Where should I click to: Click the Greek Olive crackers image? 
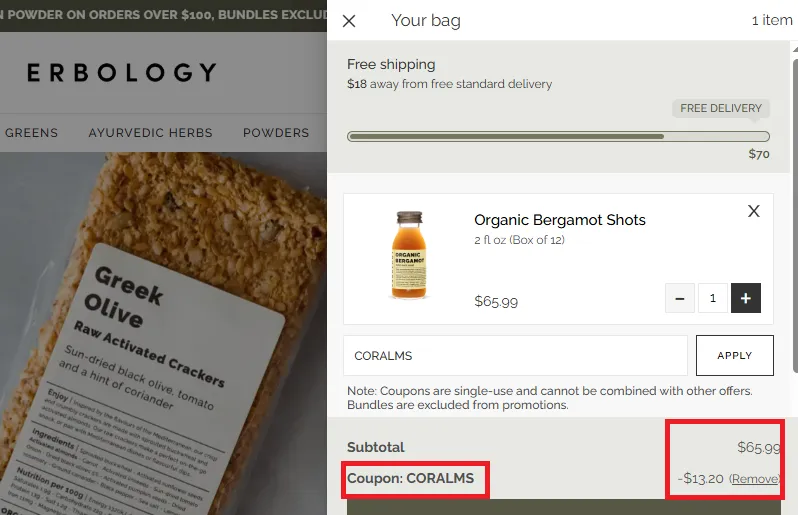tap(163, 333)
